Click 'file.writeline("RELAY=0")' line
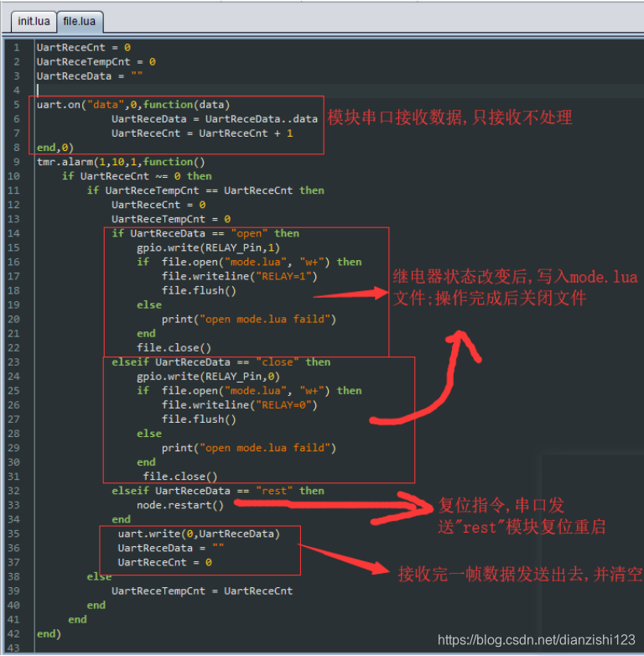644x656 pixels. tap(240, 405)
